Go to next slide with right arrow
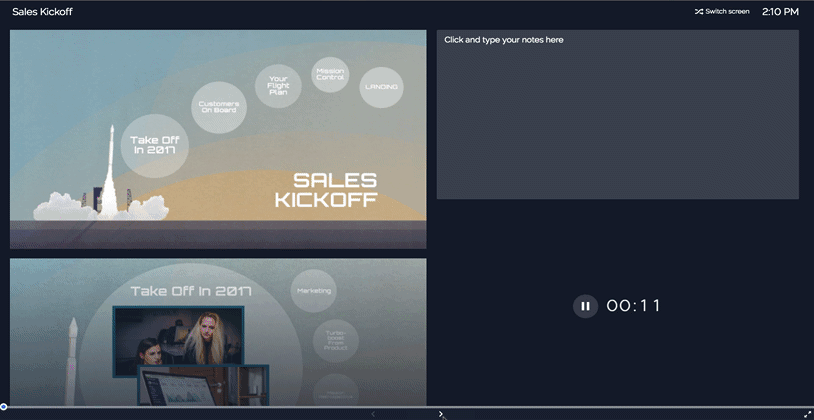 pos(441,414)
